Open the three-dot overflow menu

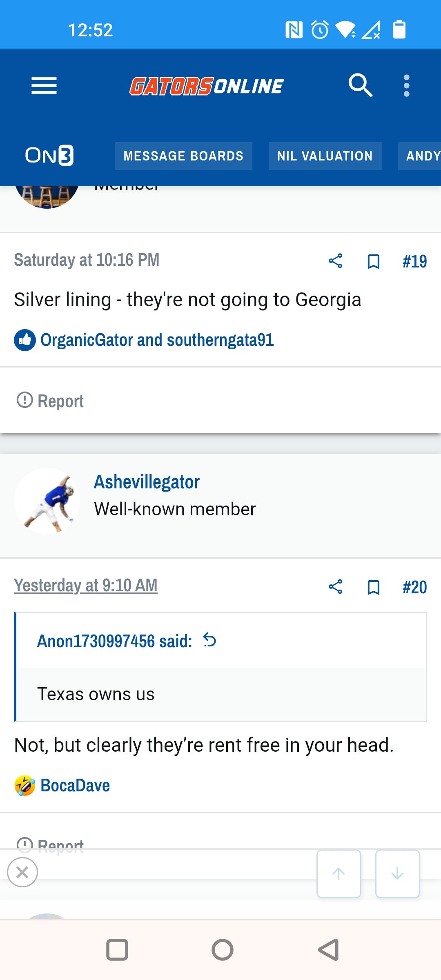406,86
